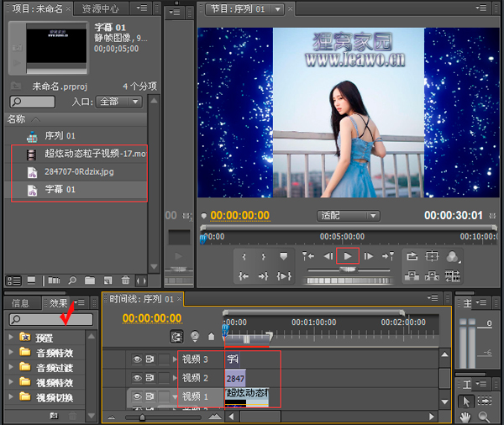Go to next edit point button

[388, 256]
